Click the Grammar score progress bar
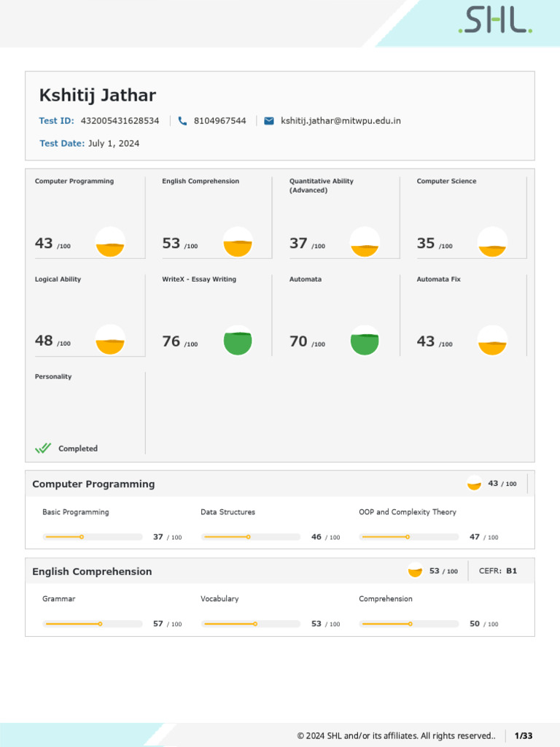Viewport: 560px width, 747px height. point(93,624)
